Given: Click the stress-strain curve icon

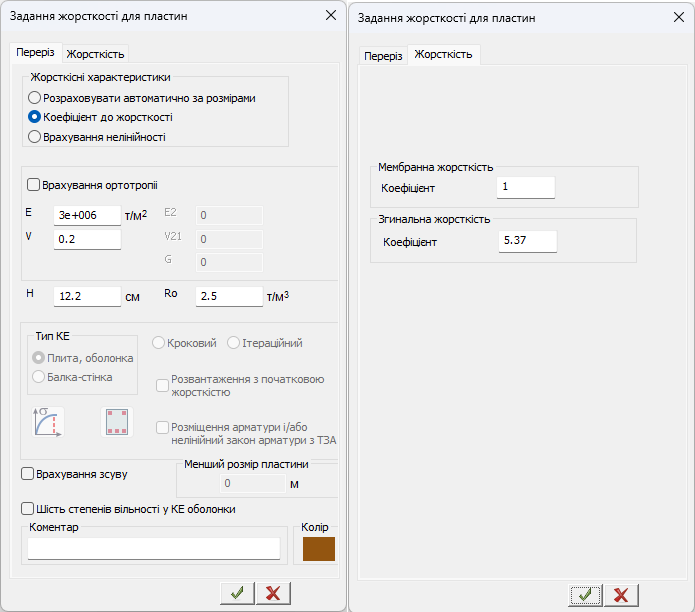Looking at the screenshot, I should 48,422.
